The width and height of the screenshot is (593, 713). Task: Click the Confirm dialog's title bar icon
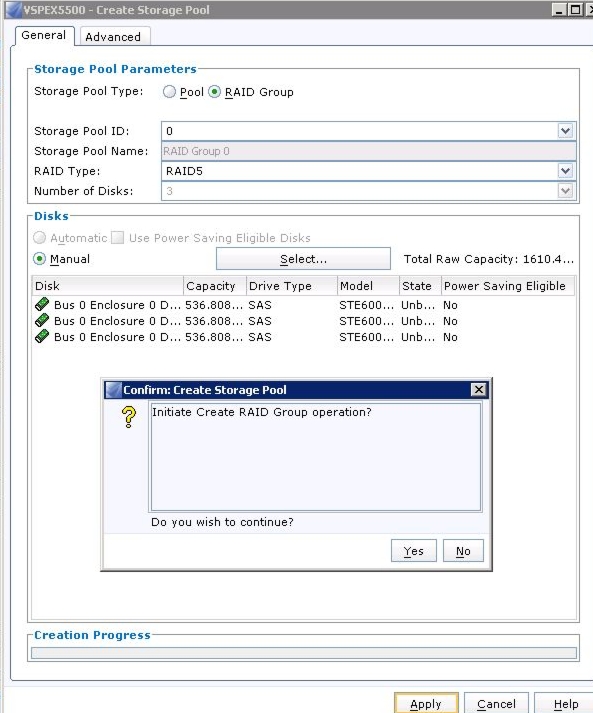[x=113, y=390]
